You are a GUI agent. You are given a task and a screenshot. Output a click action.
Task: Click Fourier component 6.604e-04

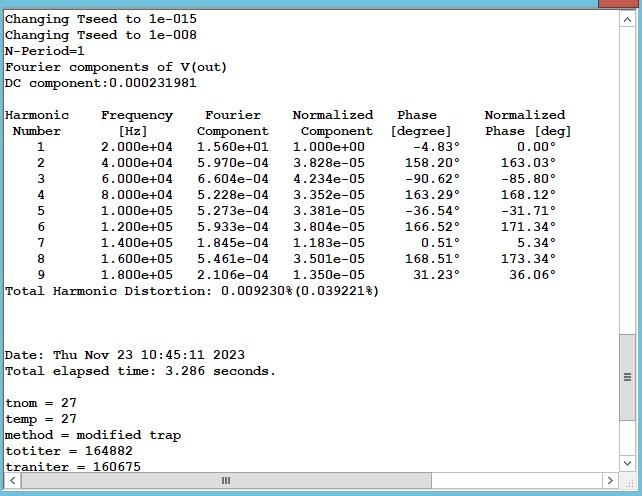(x=233, y=179)
